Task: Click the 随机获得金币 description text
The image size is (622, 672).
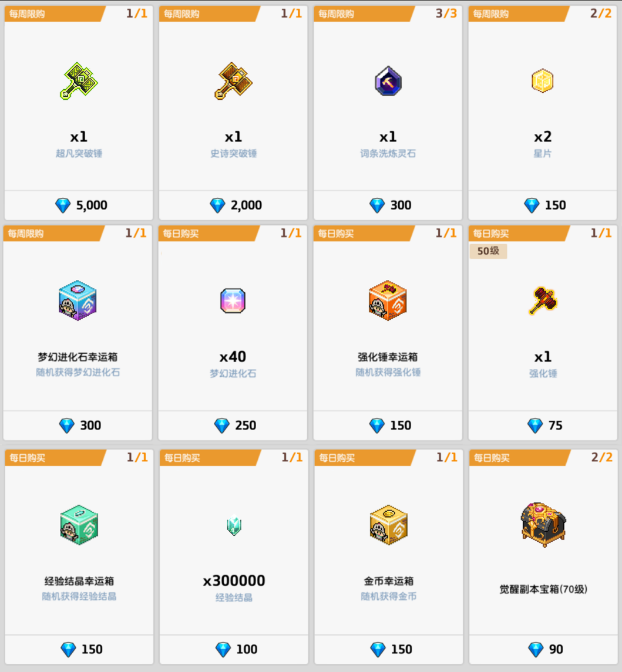Action: pos(389,596)
